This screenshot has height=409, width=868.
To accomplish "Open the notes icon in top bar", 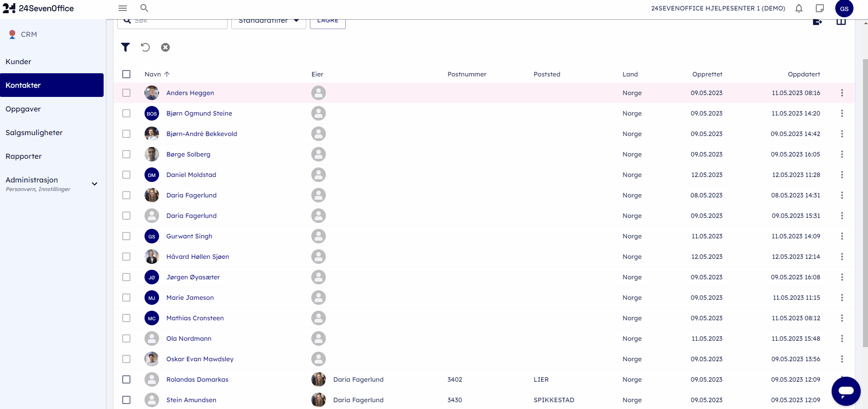I will coord(820,8).
